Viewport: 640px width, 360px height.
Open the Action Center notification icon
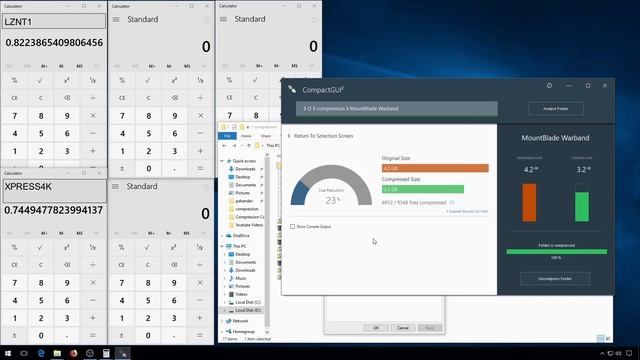[629, 353]
